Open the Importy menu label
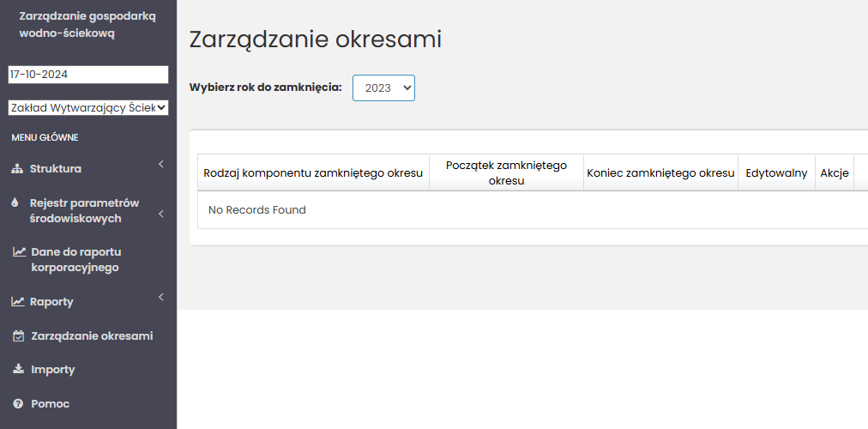This screenshot has width=868, height=429. coord(53,370)
